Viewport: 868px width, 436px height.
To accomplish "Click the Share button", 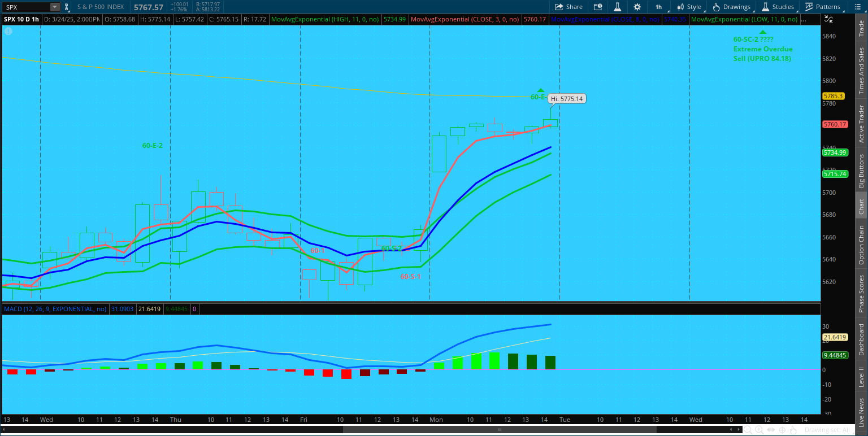I will [568, 7].
